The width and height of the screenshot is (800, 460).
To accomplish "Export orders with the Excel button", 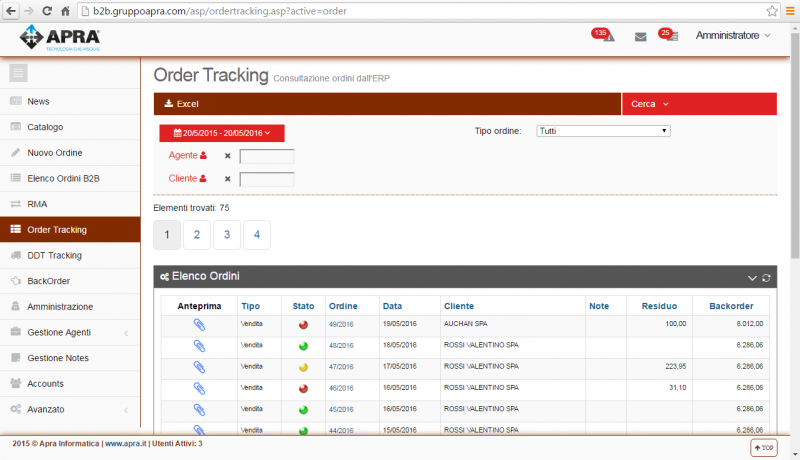I will [181, 104].
